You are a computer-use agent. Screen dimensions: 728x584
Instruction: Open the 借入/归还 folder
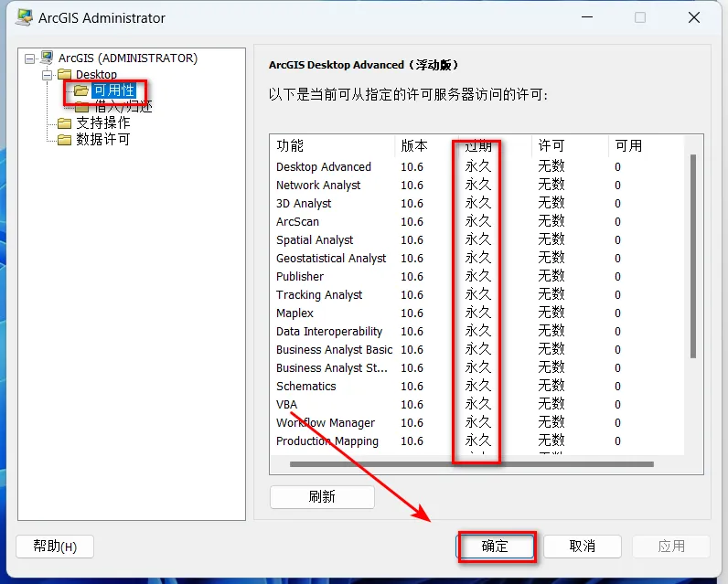[x=123, y=107]
